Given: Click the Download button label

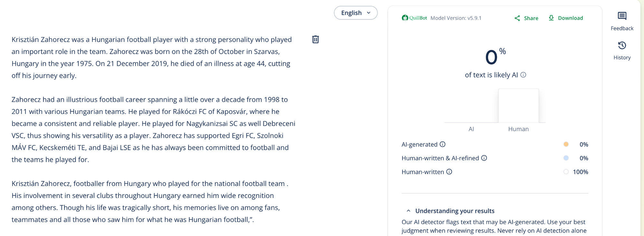Looking at the screenshot, I should pyautogui.click(x=570, y=18).
